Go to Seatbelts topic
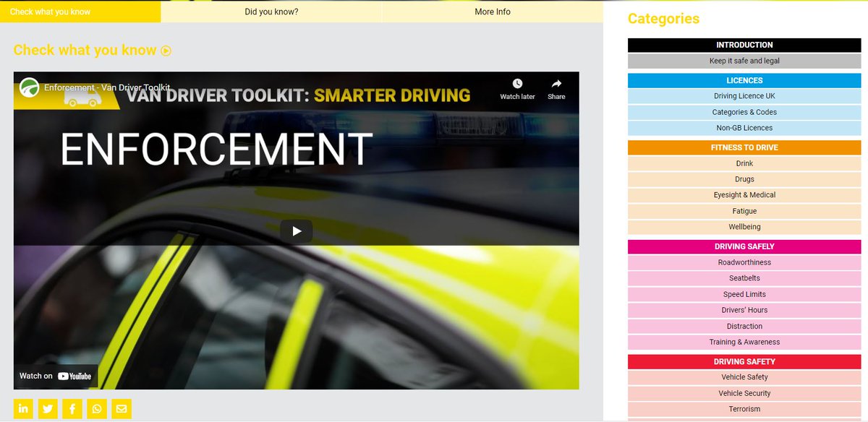 coord(744,278)
